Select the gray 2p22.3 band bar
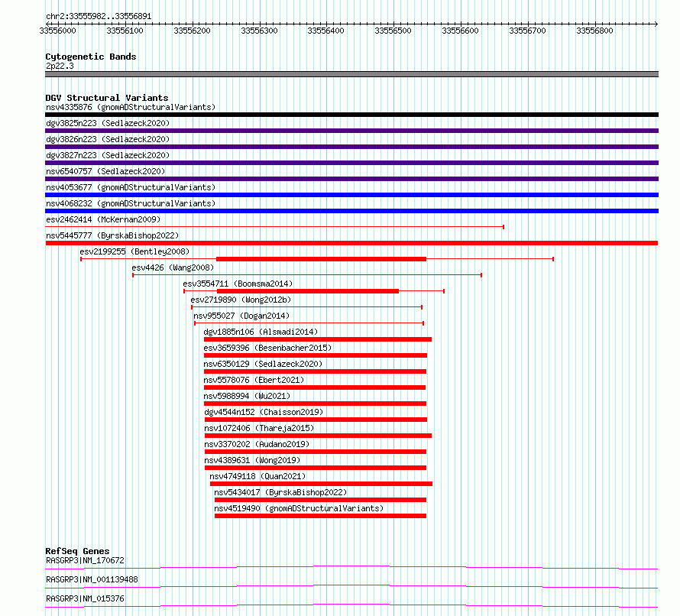This screenshot has height=616, width=680. (351, 74)
